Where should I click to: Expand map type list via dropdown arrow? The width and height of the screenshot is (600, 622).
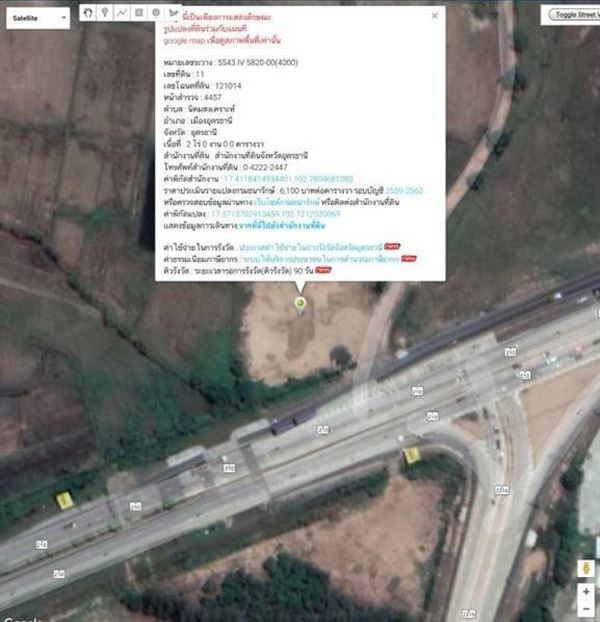click(63, 18)
